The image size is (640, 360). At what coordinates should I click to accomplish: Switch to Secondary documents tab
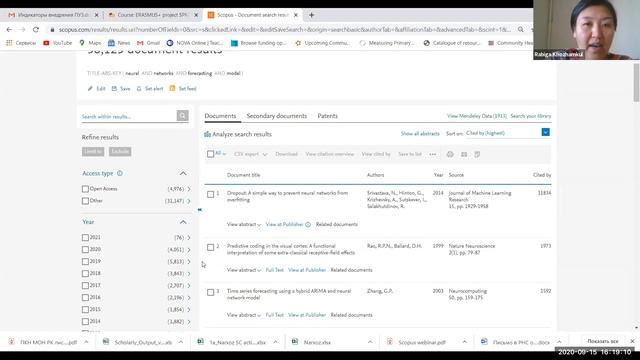[x=277, y=116]
